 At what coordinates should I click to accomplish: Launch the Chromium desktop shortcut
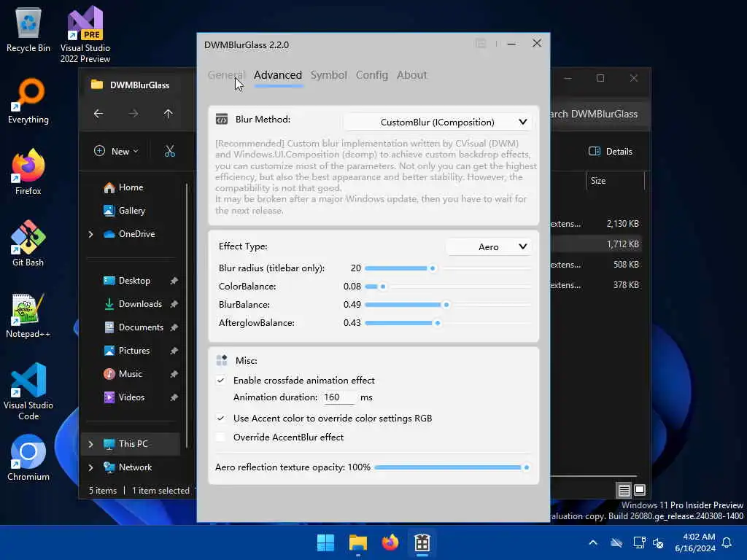coord(28,458)
